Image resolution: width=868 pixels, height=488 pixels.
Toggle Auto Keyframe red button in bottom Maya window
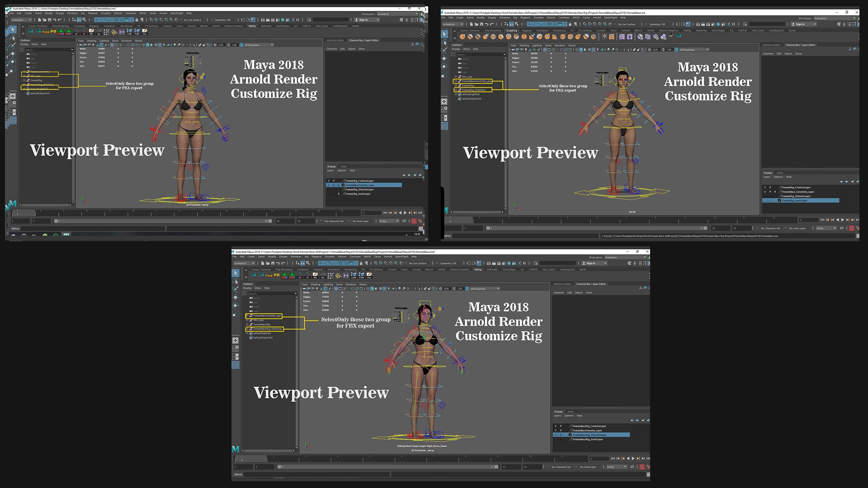[642, 467]
